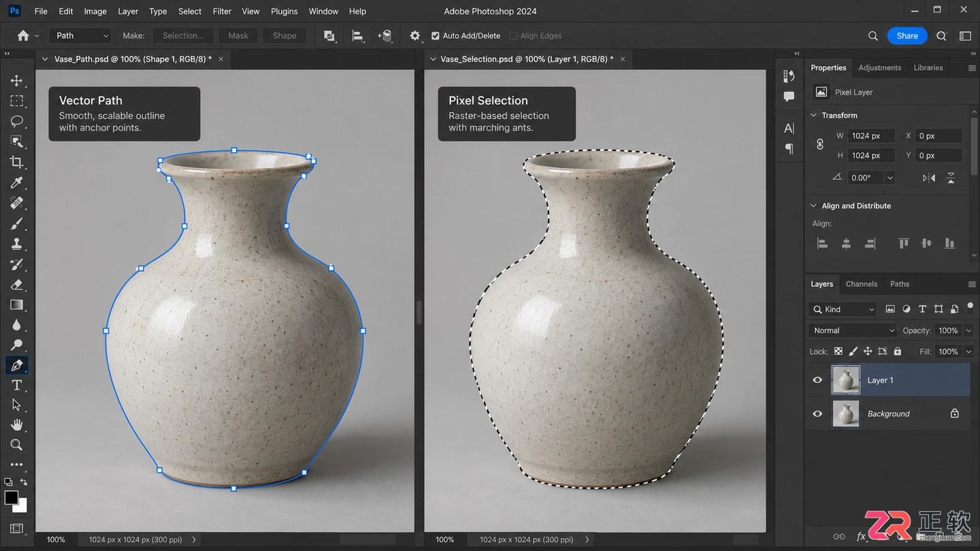Click the path operations icon in options bar
Viewport: 980px width, 551px height.
(329, 36)
